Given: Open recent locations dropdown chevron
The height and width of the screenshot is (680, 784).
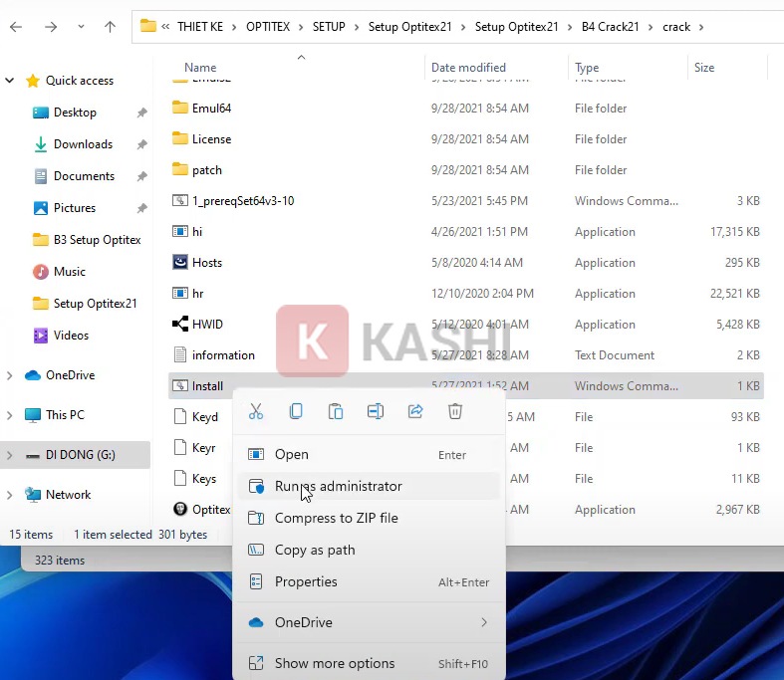Looking at the screenshot, I should 81,27.
